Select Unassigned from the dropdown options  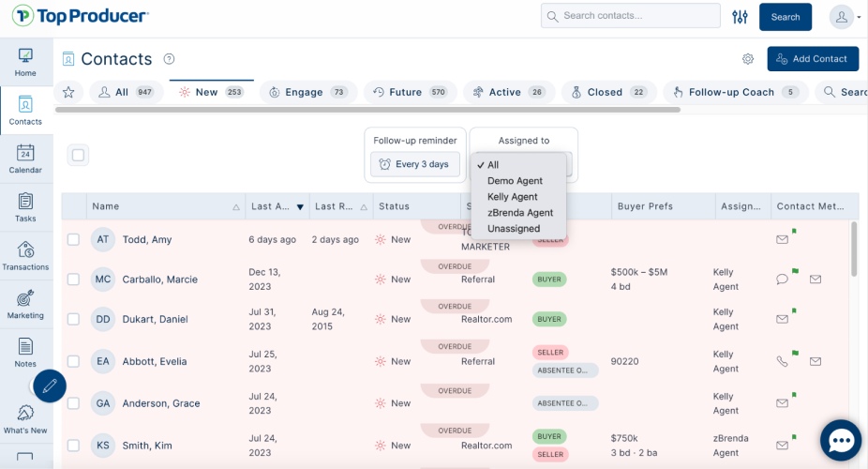coord(514,229)
